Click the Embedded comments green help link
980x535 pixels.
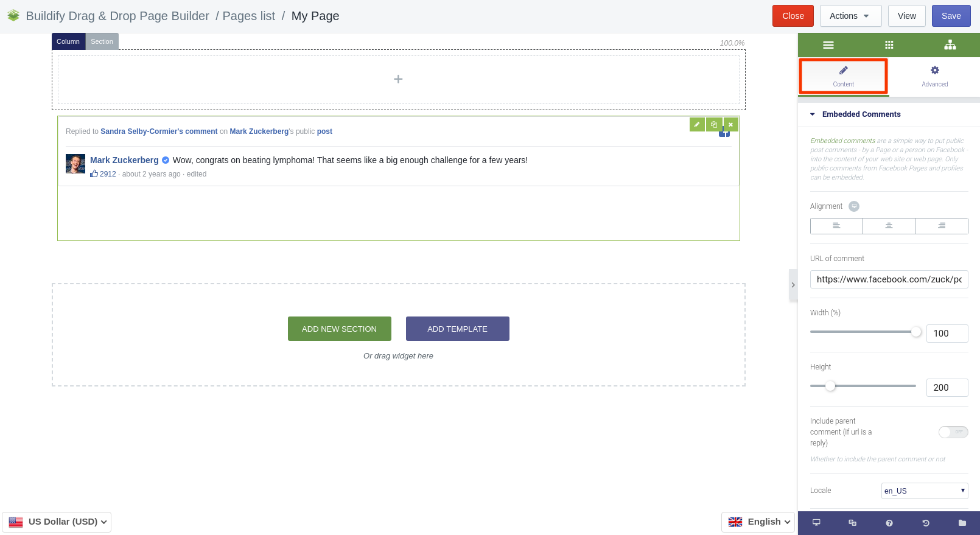pos(842,141)
